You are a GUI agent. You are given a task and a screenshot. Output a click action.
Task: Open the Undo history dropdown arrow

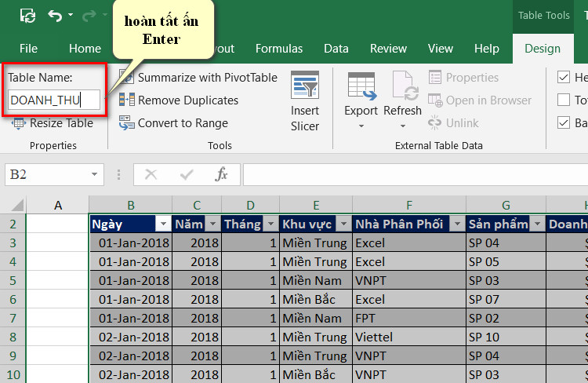[71, 15]
